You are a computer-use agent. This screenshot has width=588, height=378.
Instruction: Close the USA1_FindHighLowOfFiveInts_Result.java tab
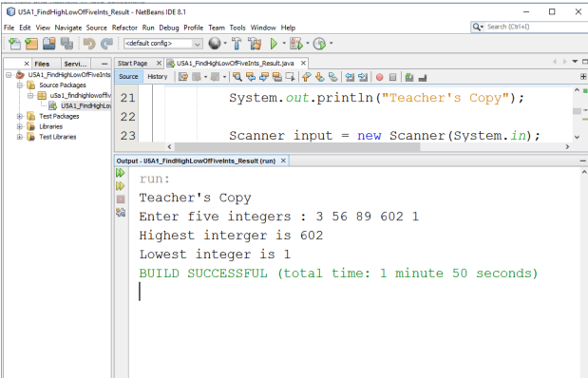pos(303,63)
